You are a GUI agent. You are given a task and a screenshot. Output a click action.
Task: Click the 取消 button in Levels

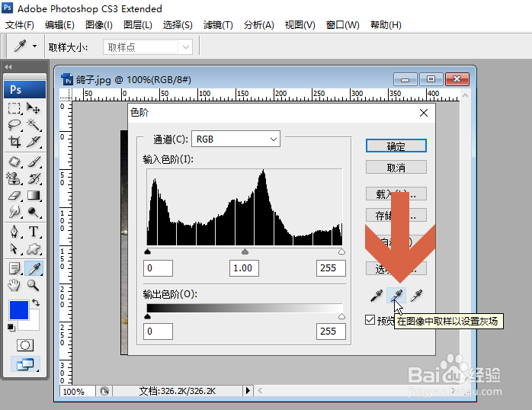(x=396, y=167)
